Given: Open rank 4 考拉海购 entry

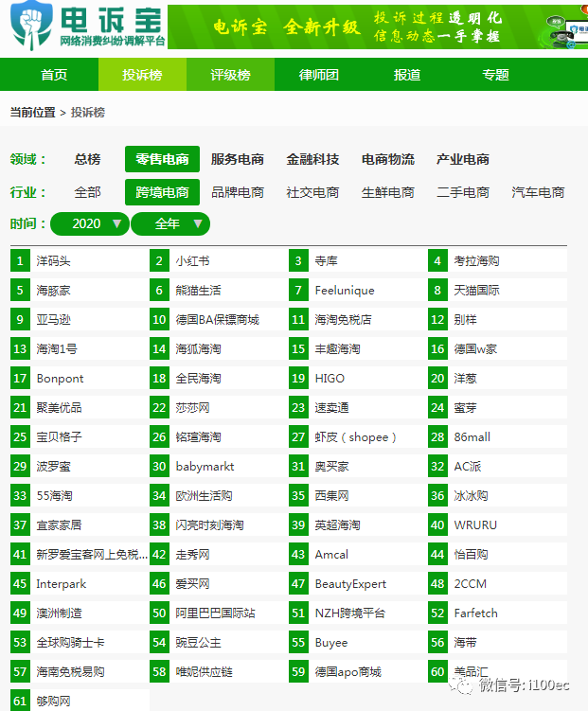Looking at the screenshot, I should click(497, 260).
